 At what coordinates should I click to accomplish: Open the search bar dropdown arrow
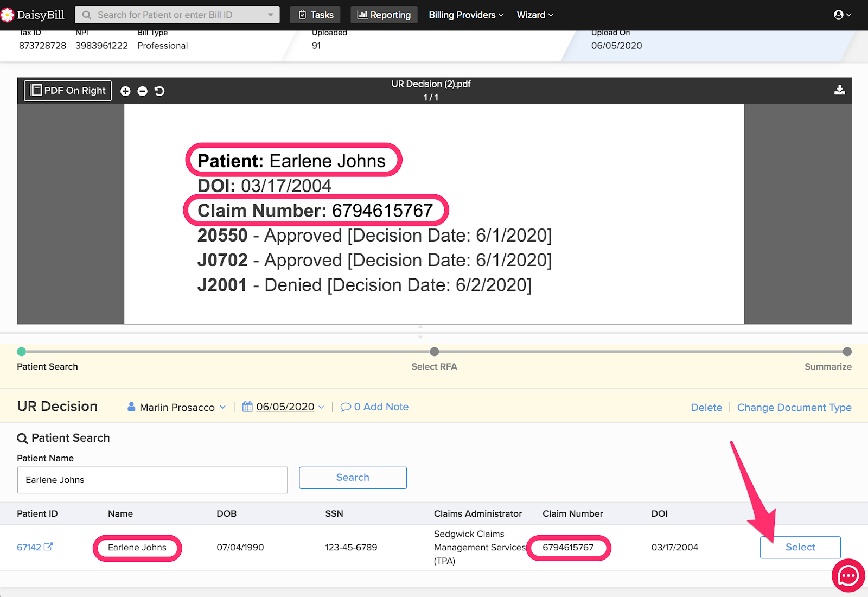(270, 15)
